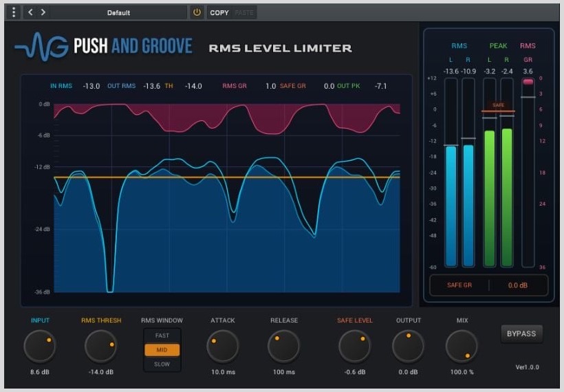Open the three-dot options menu
The height and width of the screenshot is (392, 564).
tap(14, 12)
